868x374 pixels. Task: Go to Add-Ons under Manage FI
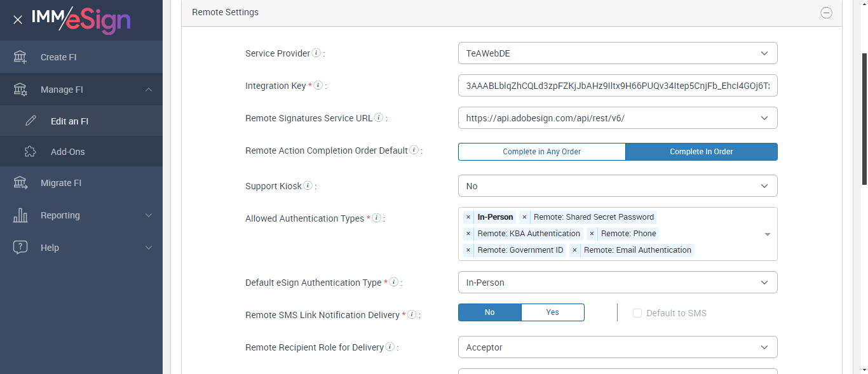coord(67,152)
